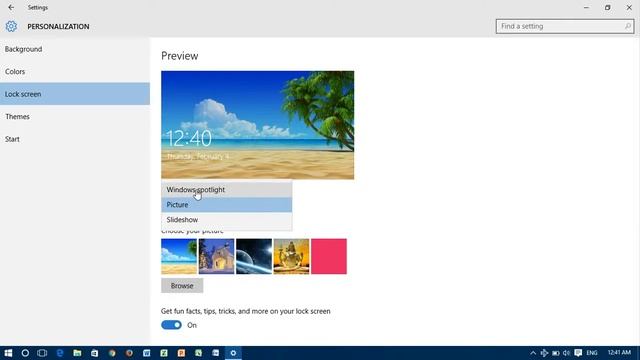Switch to Settings app on the taskbar

pyautogui.click(x=233, y=353)
